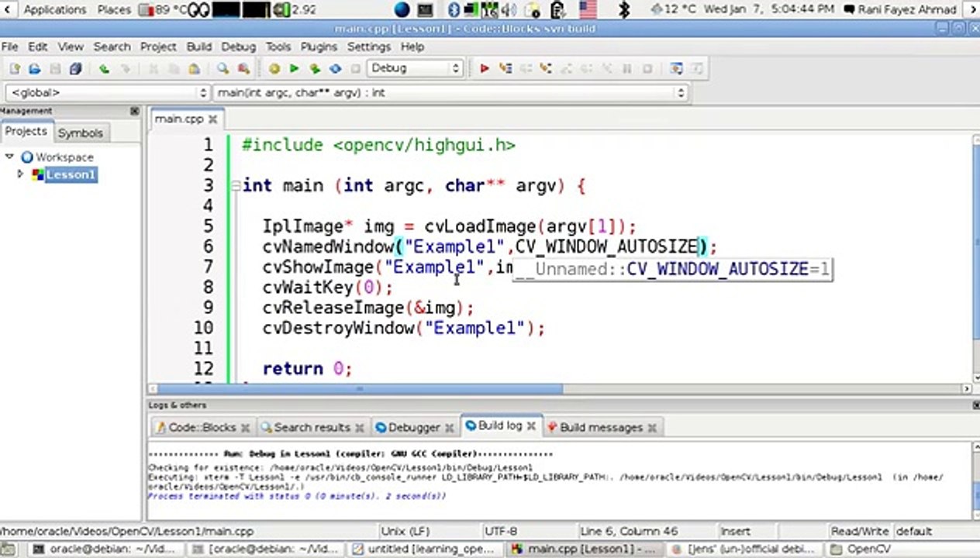Click the green Run icon
980x558 pixels.
click(x=294, y=69)
